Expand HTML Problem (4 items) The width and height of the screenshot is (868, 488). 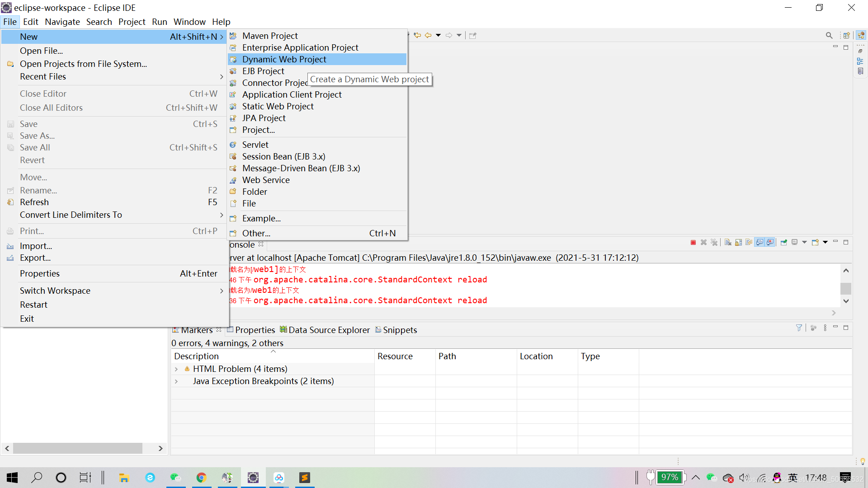(176, 369)
